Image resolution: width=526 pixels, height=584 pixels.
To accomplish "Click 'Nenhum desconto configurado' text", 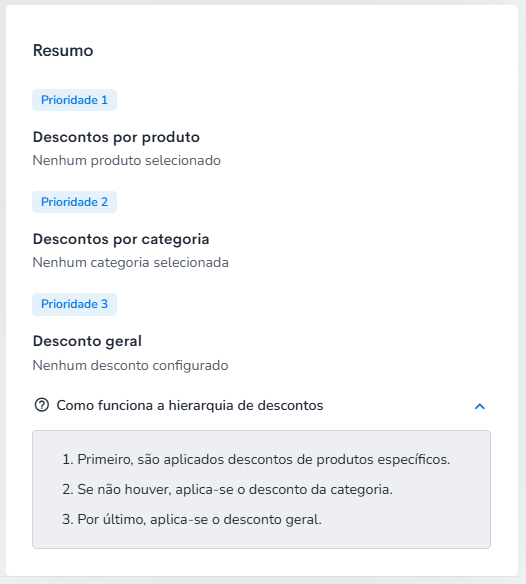I will pos(130,365).
